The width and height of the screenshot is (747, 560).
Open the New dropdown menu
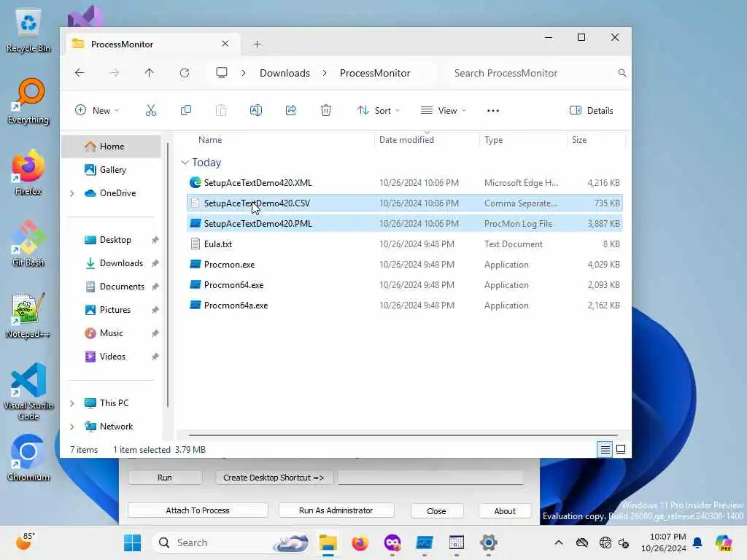pyautogui.click(x=97, y=111)
